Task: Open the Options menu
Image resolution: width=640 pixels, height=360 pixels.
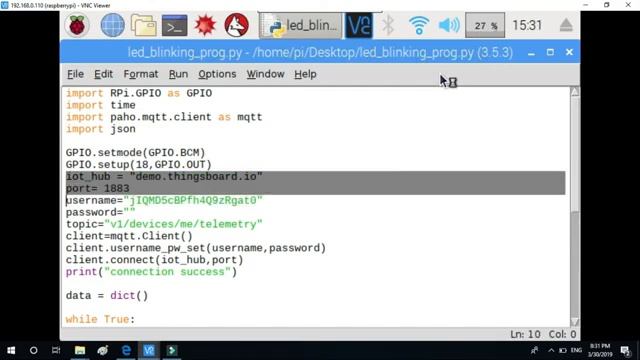Action: (x=217, y=74)
